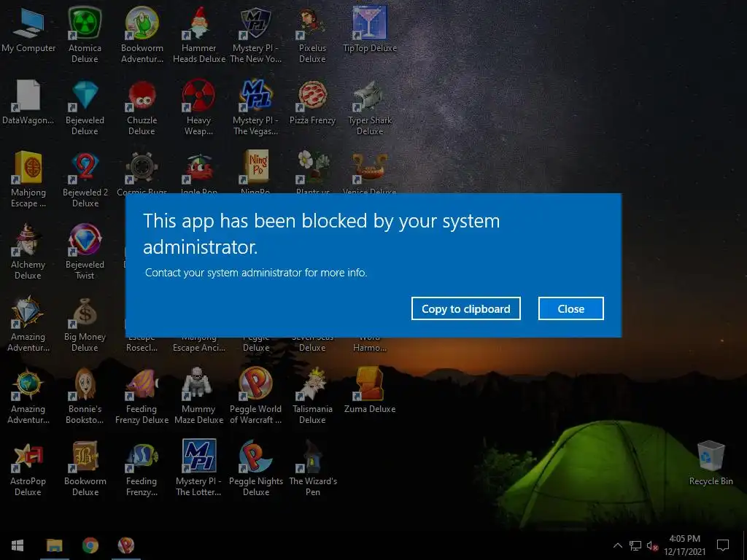Viewport: 747px width, 560px height.
Task: Select Mystery PI The Vegas shortcut
Action: point(256,106)
